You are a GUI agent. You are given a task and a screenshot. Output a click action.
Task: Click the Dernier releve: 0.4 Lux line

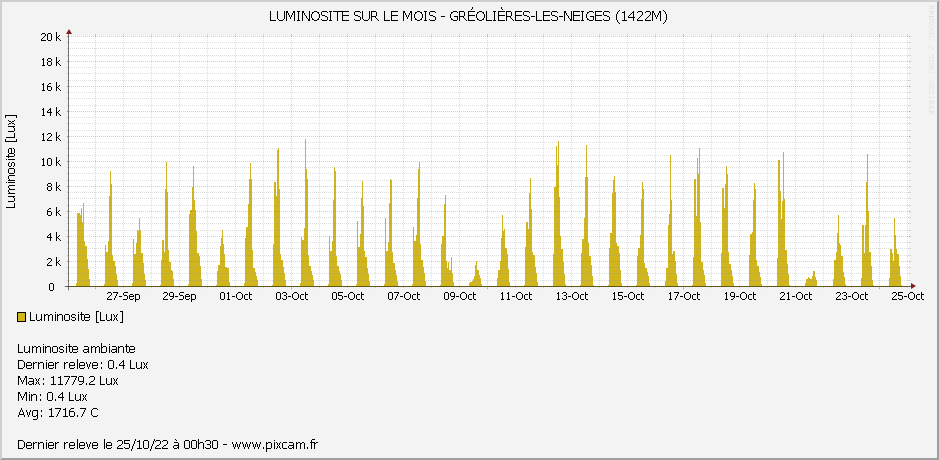[82, 365]
